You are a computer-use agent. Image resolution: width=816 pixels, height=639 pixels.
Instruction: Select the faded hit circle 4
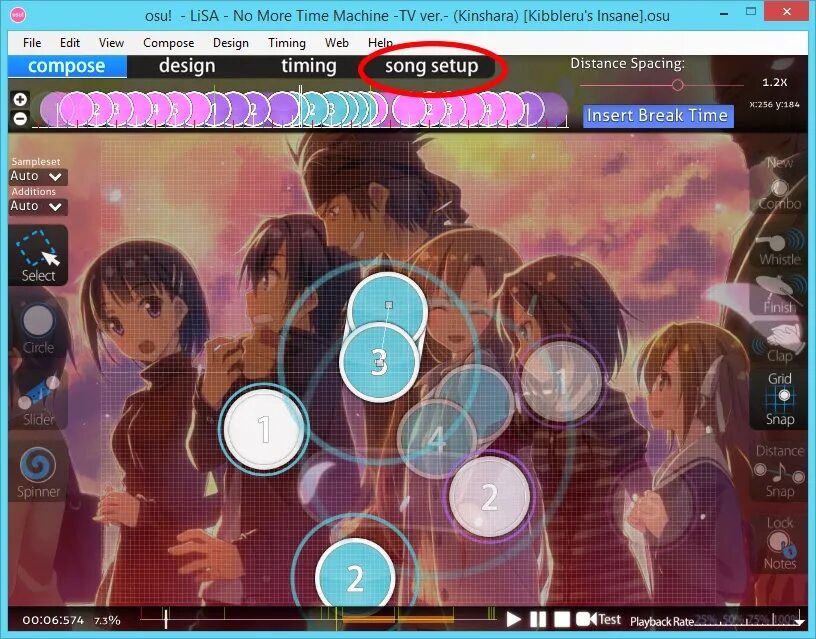point(437,439)
